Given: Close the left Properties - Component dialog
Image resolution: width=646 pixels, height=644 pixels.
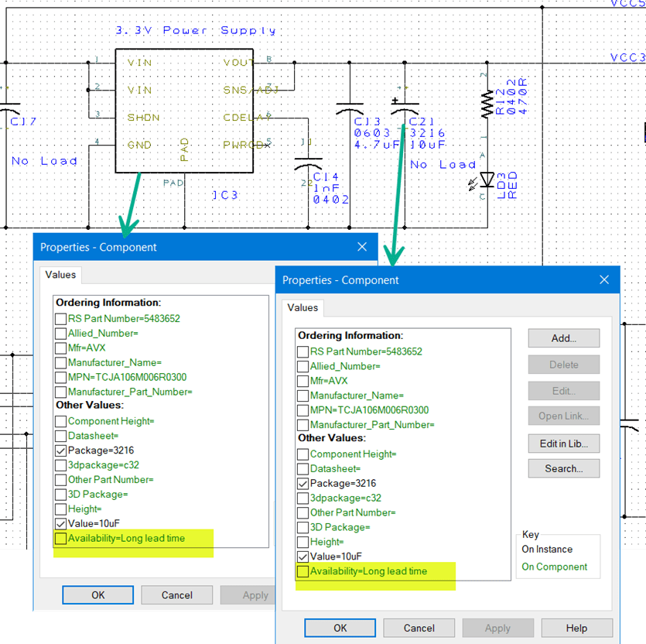Looking at the screenshot, I should (x=362, y=247).
